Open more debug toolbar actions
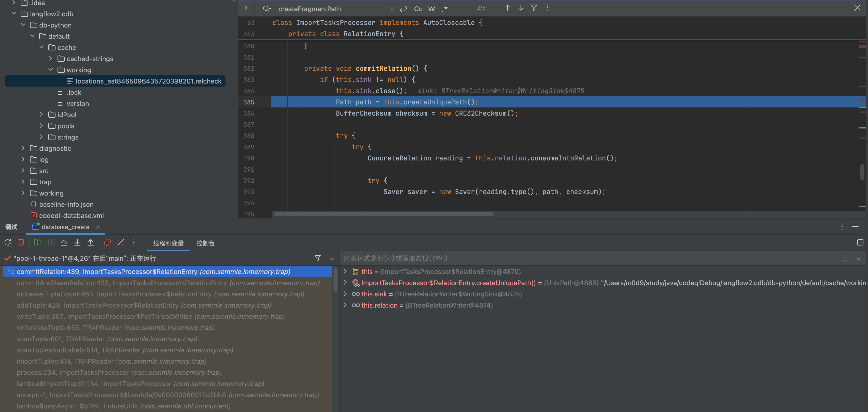This screenshot has width=868, height=412. 134,242
